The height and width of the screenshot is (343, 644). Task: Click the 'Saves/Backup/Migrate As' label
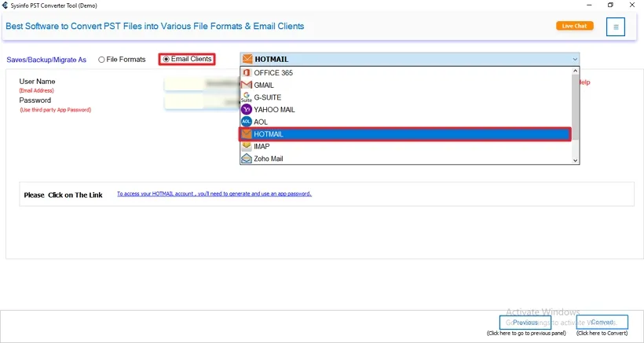coord(46,60)
